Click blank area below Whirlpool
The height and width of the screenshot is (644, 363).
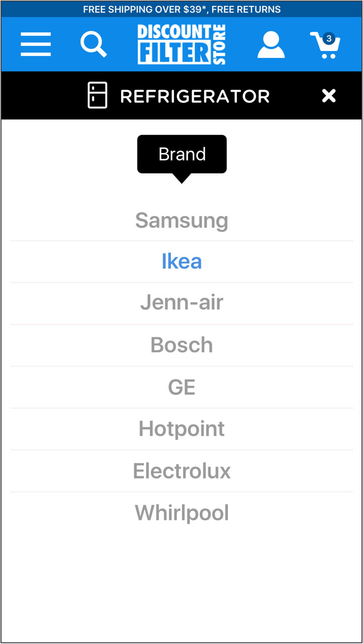(x=181, y=585)
